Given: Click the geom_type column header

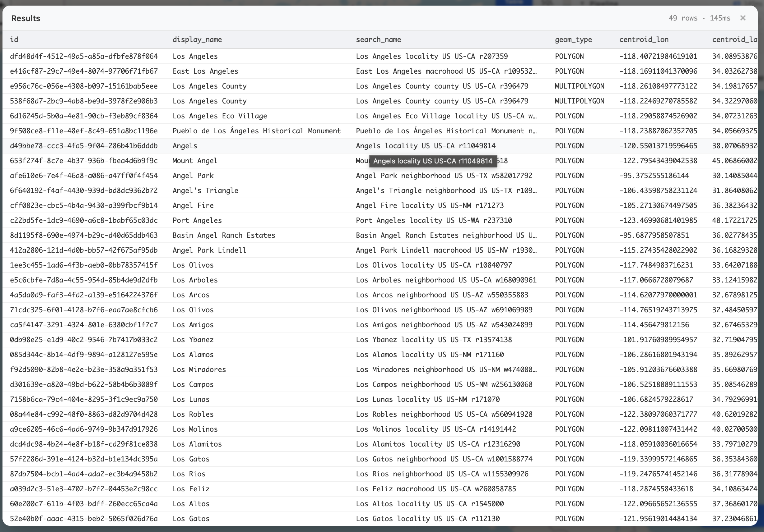Looking at the screenshot, I should 573,39.
